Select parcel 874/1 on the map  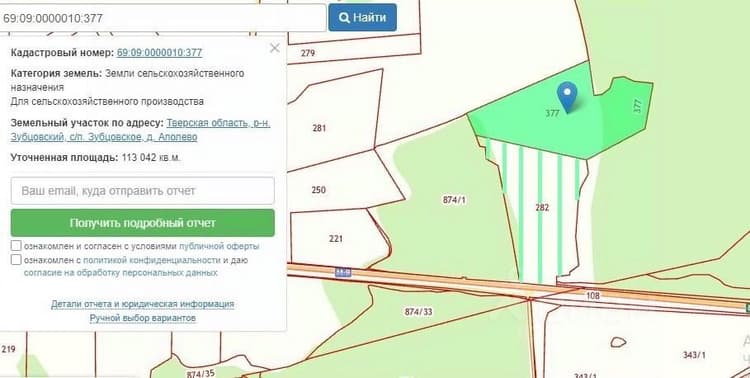point(454,200)
